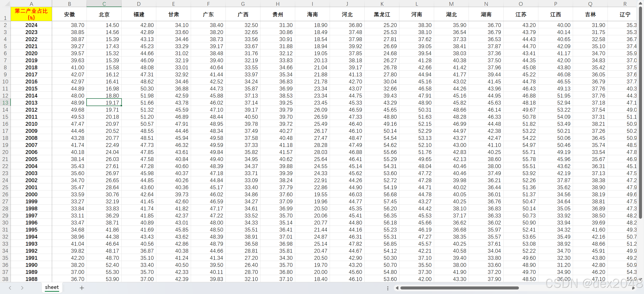Click the horizontal scrollbar left arrow

click(397, 288)
